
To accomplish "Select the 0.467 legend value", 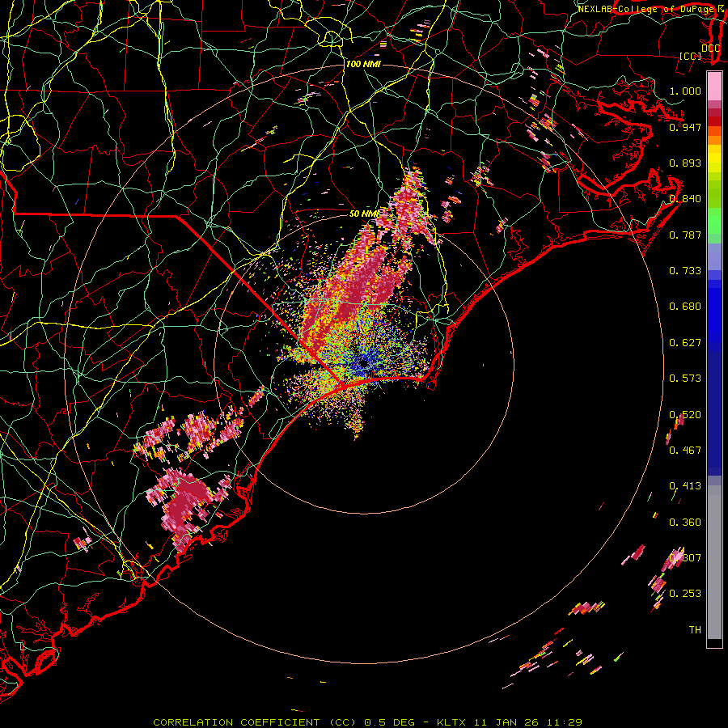I will (685, 451).
